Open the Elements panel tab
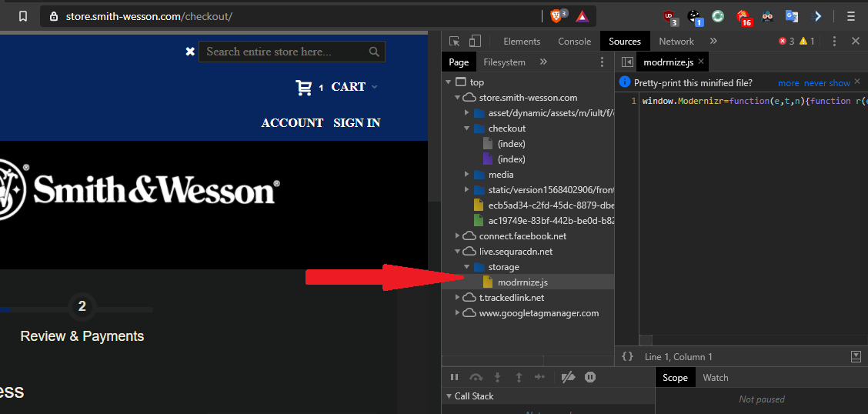 point(522,42)
